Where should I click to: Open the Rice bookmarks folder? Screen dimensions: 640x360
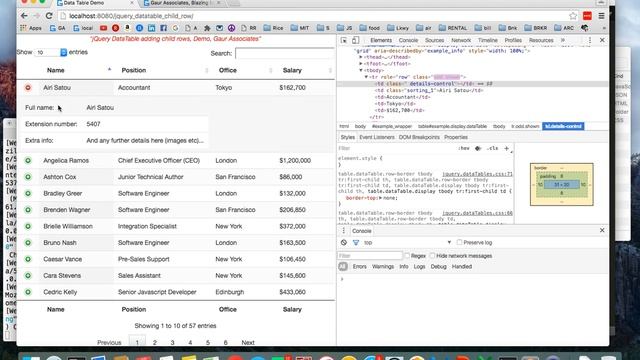click(x=273, y=28)
